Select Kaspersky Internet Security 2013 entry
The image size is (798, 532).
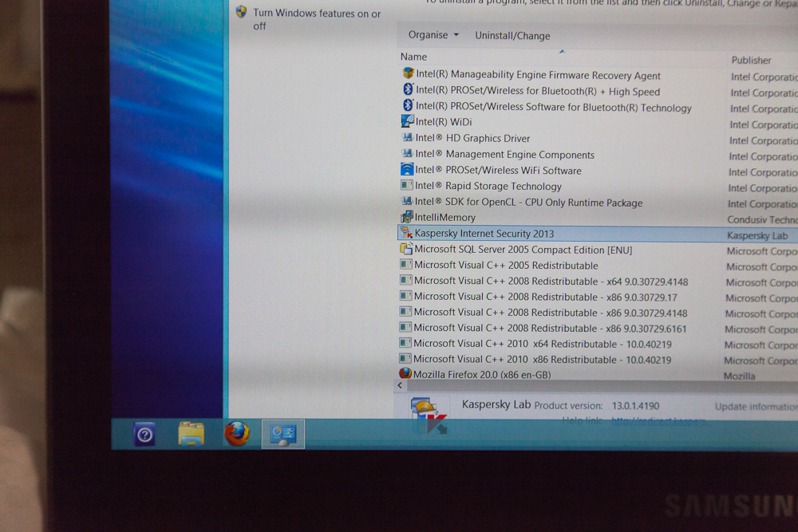(x=484, y=234)
